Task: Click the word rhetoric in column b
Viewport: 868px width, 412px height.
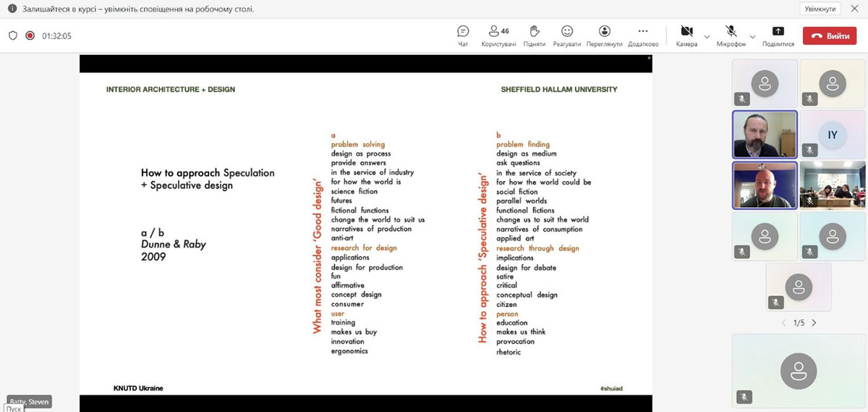Action: 509,352
